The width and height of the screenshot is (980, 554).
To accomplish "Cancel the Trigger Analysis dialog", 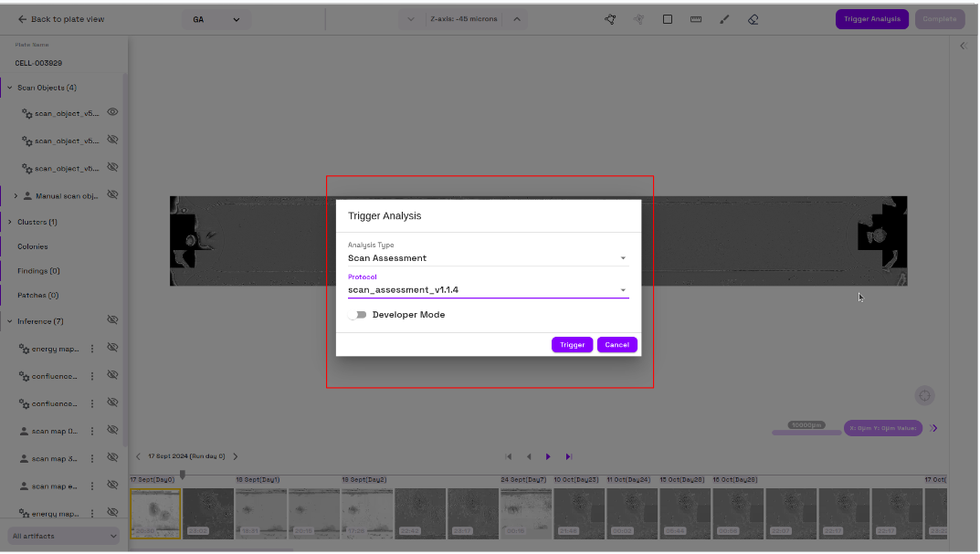I will (616, 345).
